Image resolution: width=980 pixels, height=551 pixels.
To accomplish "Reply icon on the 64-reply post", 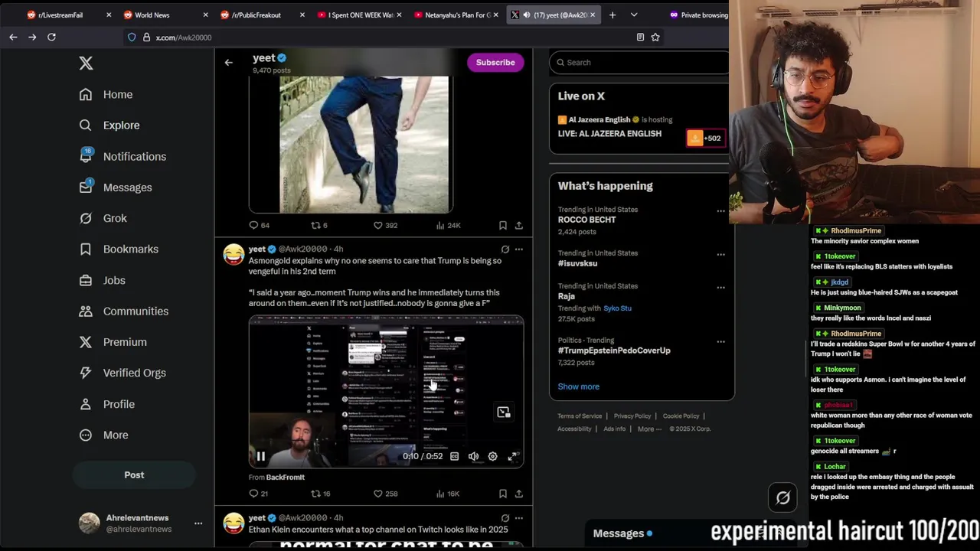I will pyautogui.click(x=253, y=225).
